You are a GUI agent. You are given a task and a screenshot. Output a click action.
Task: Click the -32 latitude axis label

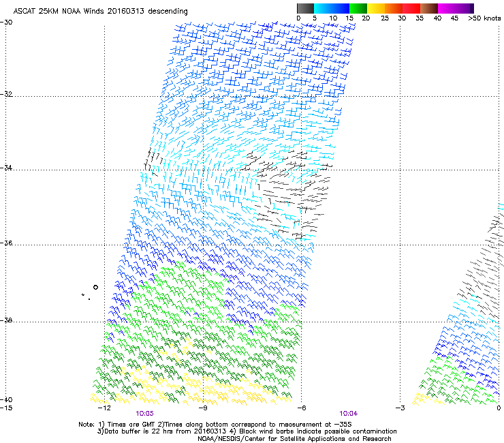[x=6, y=94]
